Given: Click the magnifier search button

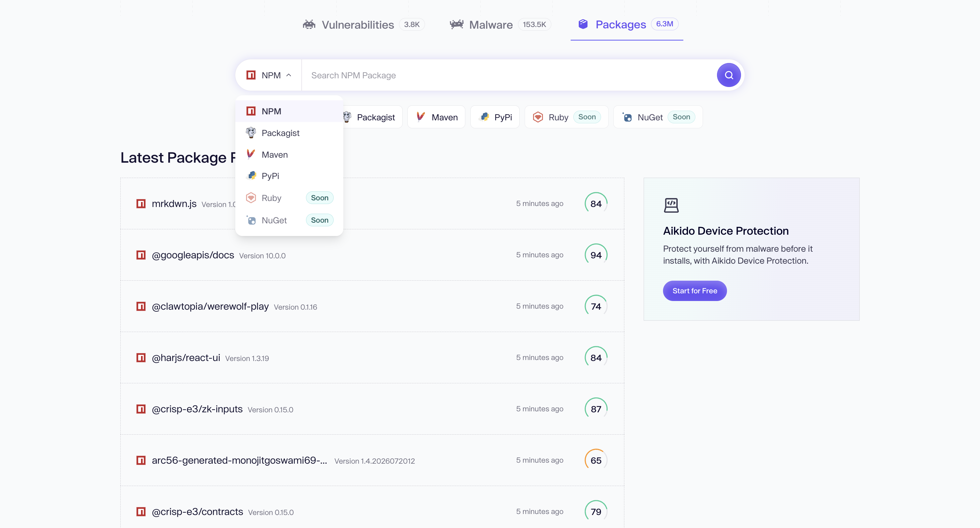Looking at the screenshot, I should [729, 75].
